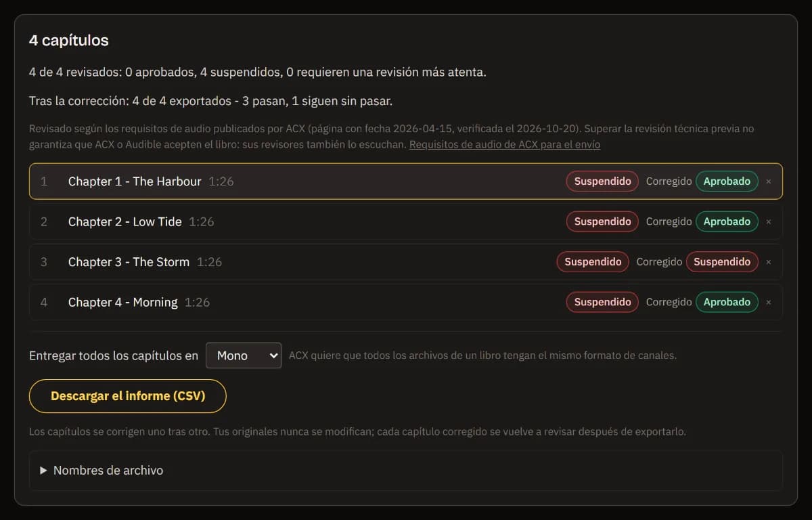Click the first Suspendido badge in Chapter 3 row
812x520 pixels.
tap(593, 262)
